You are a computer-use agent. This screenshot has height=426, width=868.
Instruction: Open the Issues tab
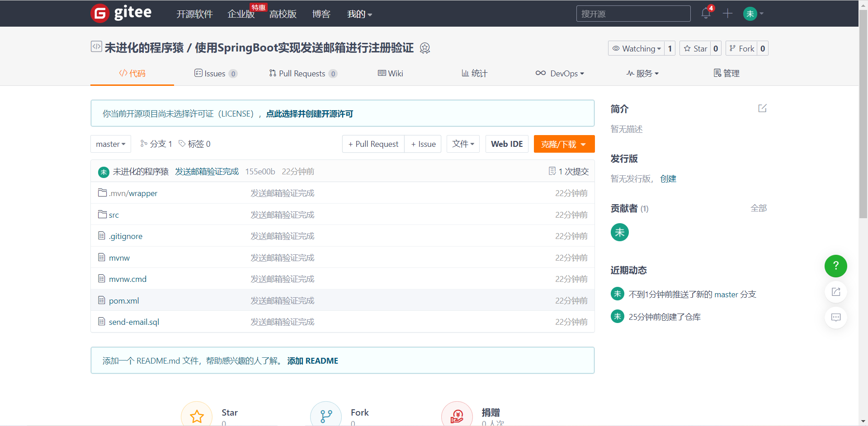[x=216, y=73]
